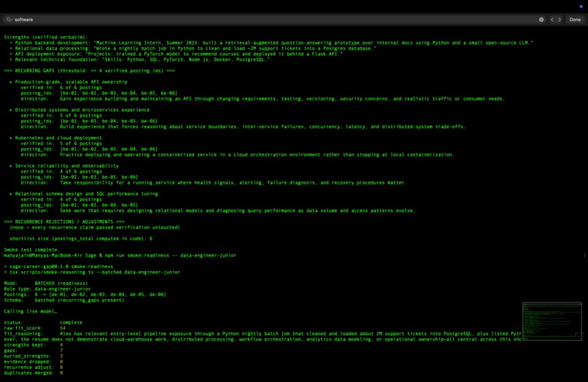Click the 'Smoke test complete.' line
The height and width of the screenshot is (382, 588).
pyautogui.click(x=32, y=249)
